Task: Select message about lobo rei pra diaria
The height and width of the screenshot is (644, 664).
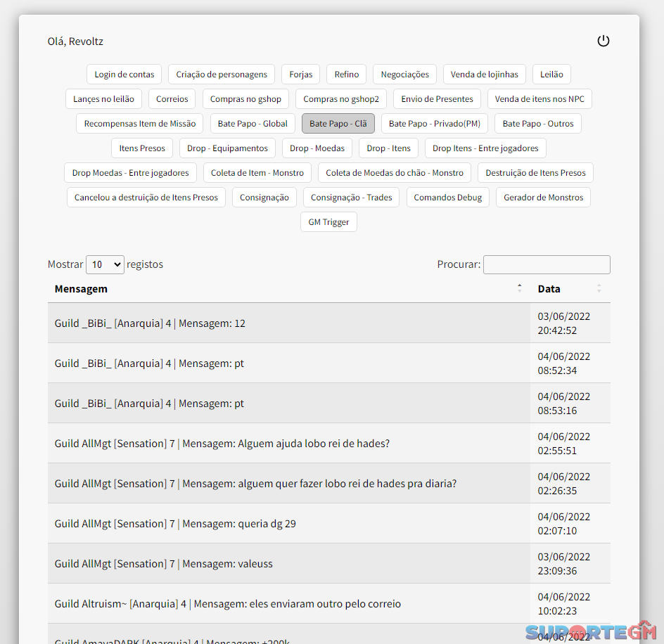Action: (329, 484)
